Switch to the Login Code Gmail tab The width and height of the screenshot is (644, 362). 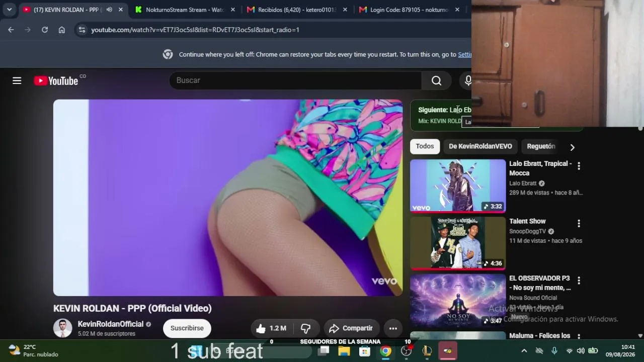point(409,10)
